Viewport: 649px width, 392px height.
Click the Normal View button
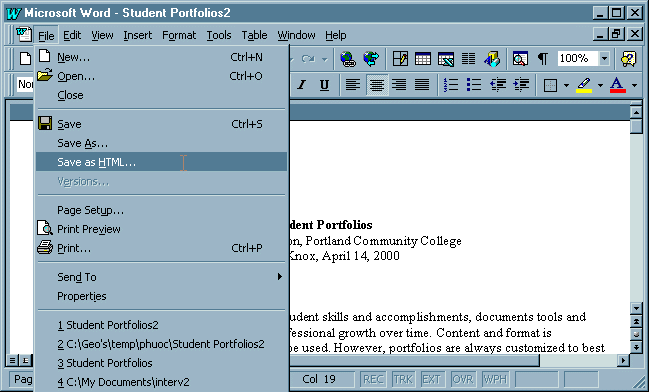pos(13,361)
